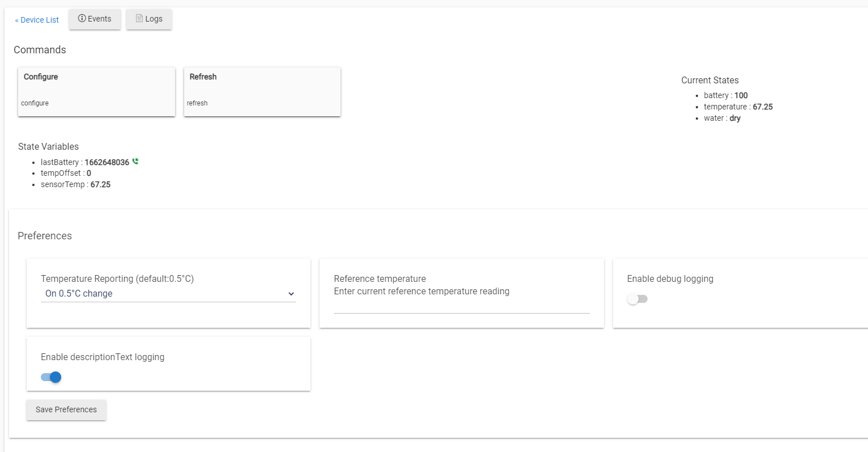
Task: Run the Refresh command
Action: pos(262,91)
